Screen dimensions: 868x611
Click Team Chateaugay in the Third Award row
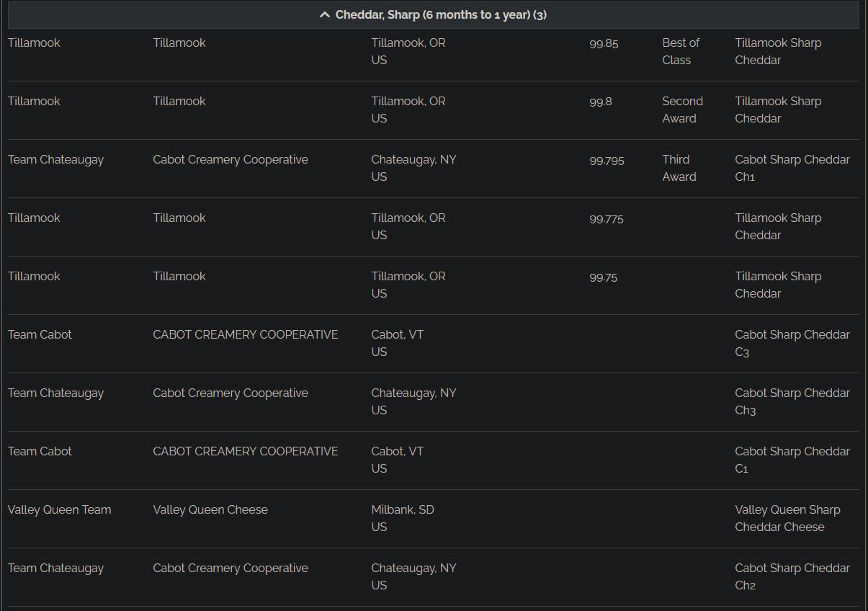[x=55, y=159]
